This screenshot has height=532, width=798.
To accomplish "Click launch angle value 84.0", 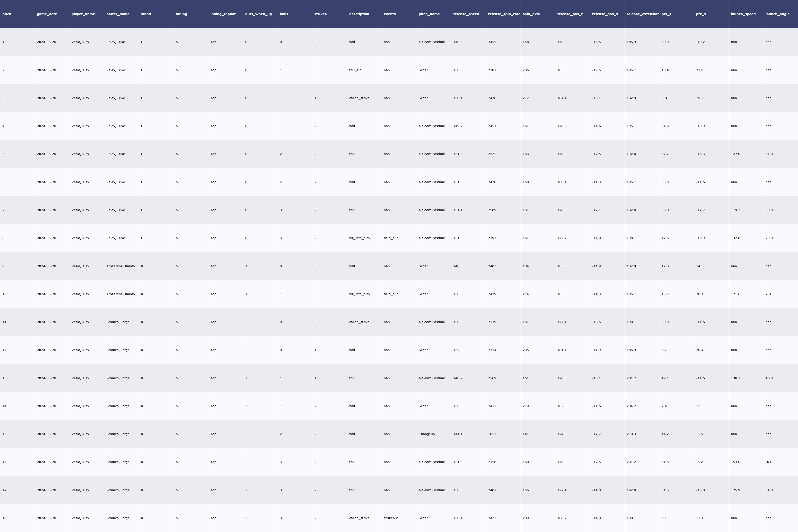I will (769, 490).
